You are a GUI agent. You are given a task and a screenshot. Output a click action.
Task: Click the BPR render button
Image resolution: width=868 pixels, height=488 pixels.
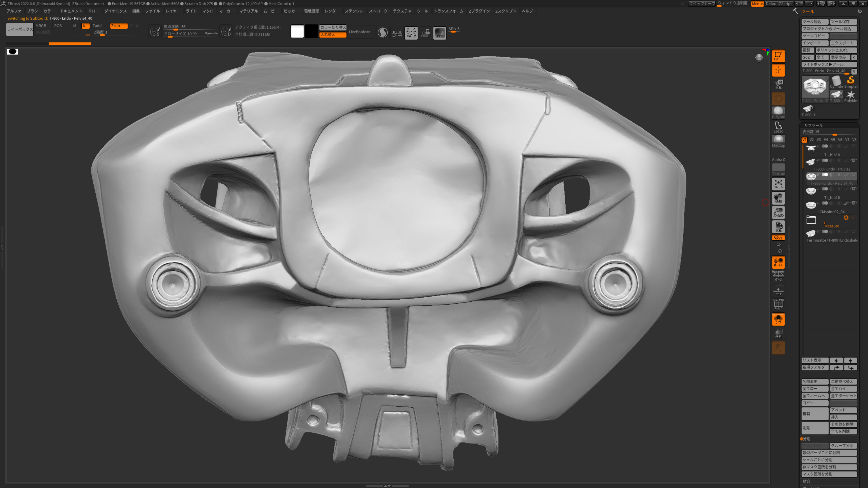[x=439, y=33]
